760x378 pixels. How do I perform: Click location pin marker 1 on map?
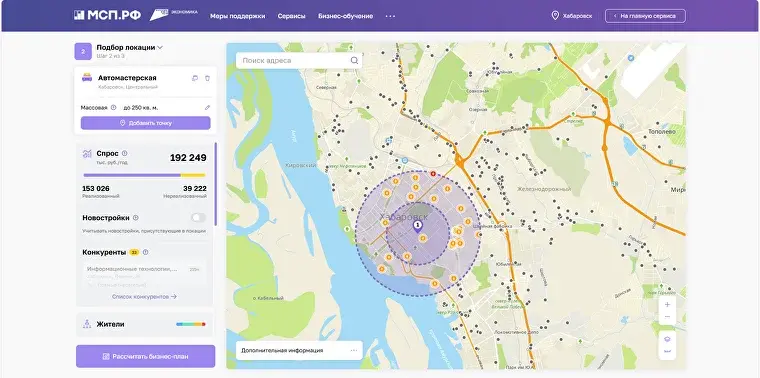tap(417, 226)
